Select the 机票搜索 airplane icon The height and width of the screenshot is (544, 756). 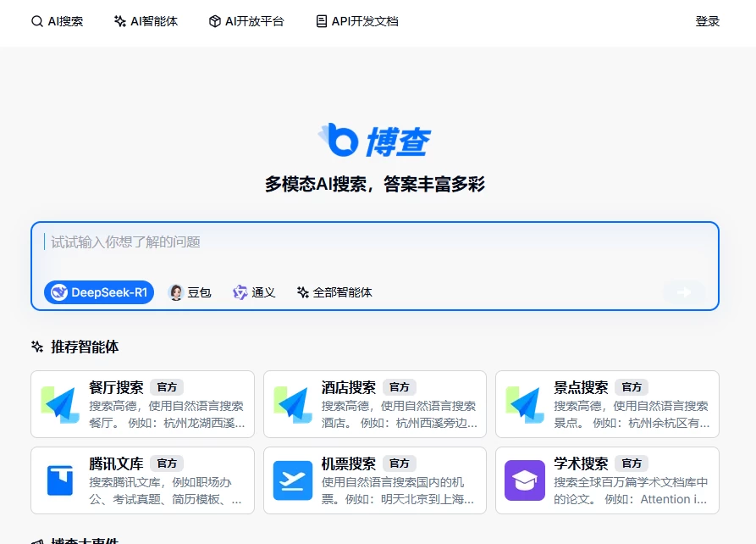tap(292, 480)
